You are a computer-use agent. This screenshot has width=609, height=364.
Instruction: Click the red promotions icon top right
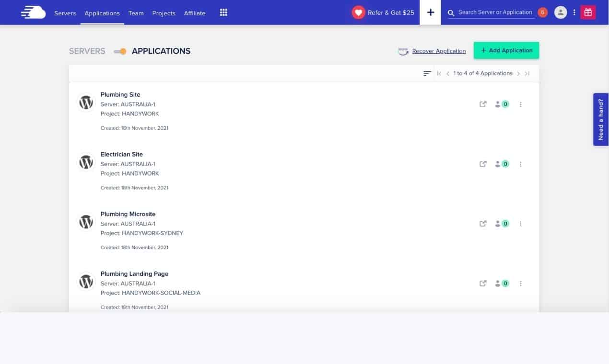click(x=588, y=12)
